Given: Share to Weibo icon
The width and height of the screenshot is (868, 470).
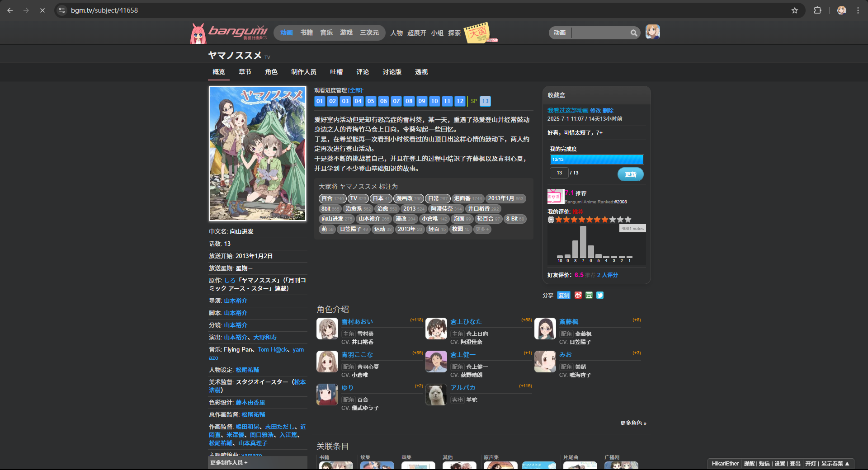Looking at the screenshot, I should click(x=578, y=295).
